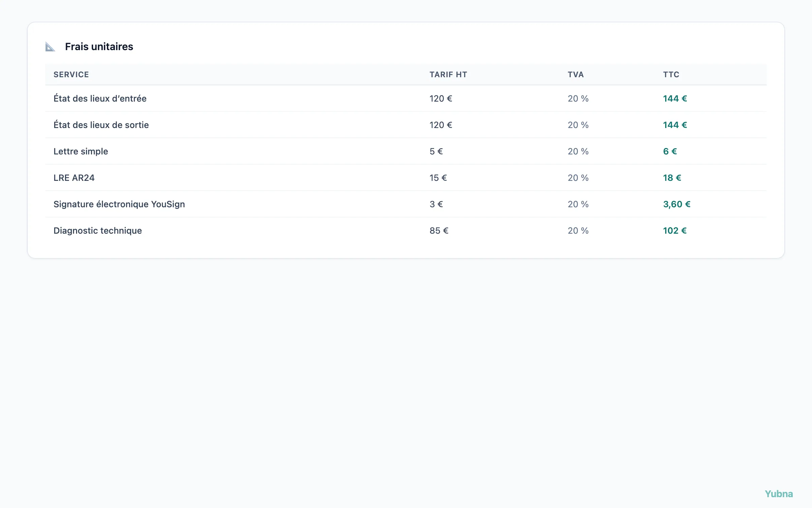This screenshot has width=812, height=508.
Task: Click the 102 € TTC amount
Action: click(675, 231)
